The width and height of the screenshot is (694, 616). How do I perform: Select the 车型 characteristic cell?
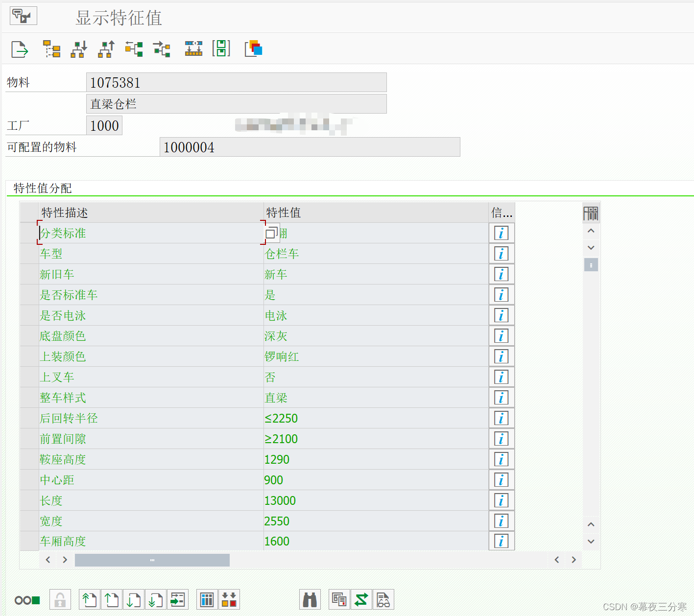coord(151,254)
